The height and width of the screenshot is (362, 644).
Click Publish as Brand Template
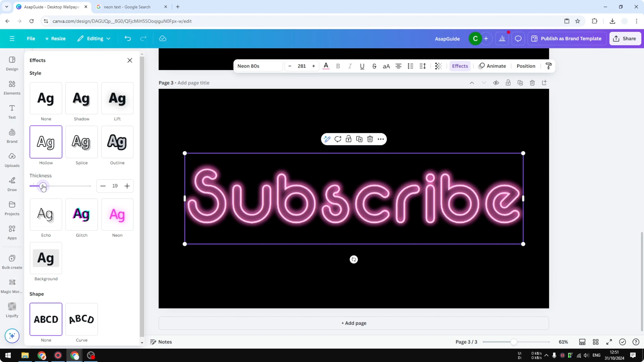567,38
